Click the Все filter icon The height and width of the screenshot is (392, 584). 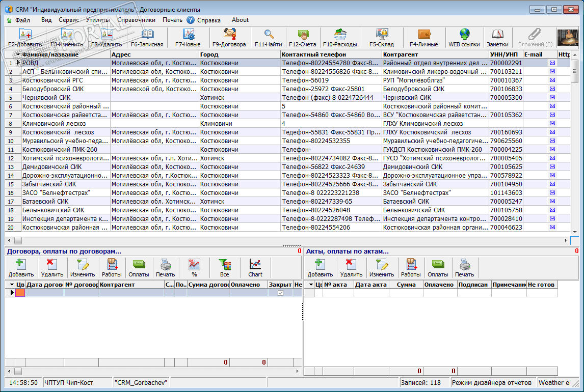225,265
